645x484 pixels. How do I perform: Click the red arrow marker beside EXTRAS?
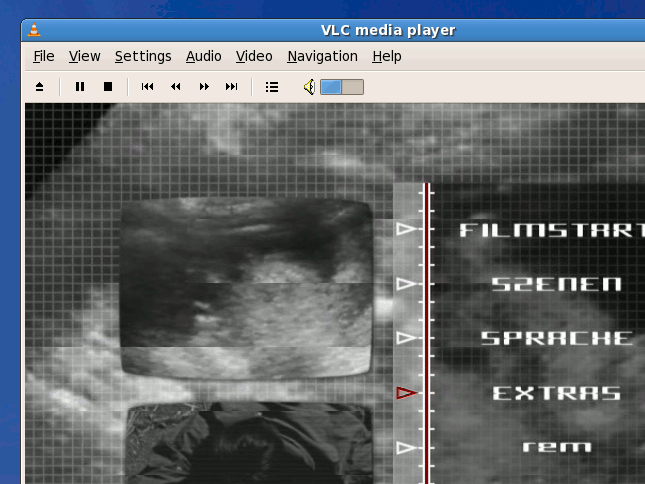tap(406, 393)
